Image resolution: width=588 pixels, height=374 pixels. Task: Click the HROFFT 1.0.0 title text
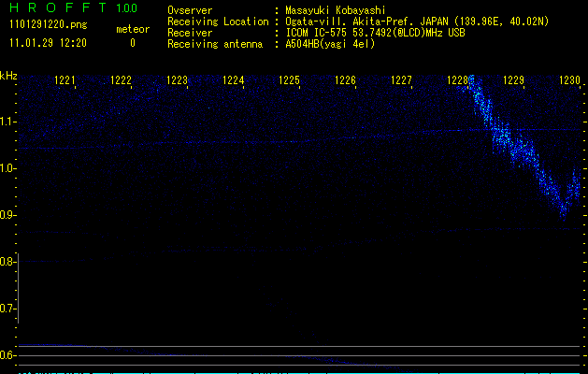[73, 7]
